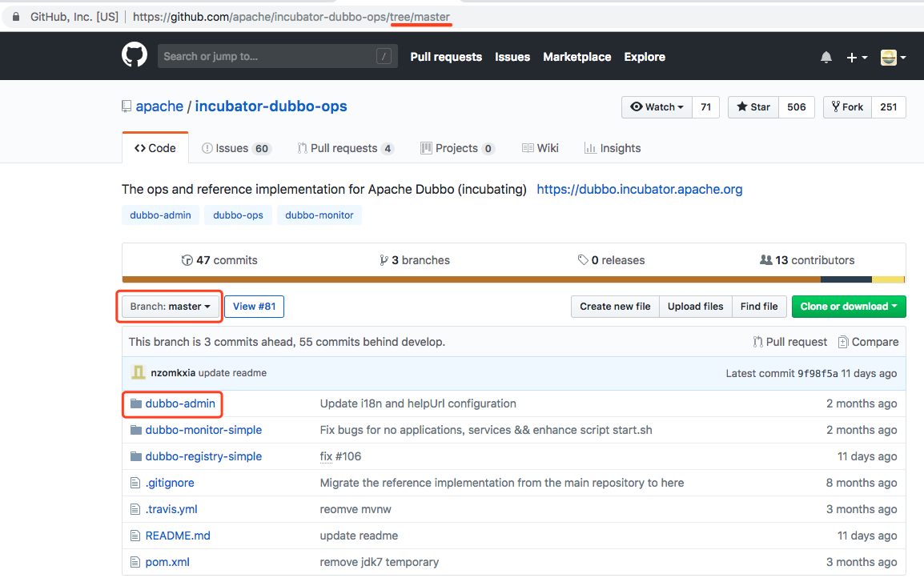The height and width of the screenshot is (582, 924).
Task: Open Issues in top navigation
Action: tap(512, 57)
